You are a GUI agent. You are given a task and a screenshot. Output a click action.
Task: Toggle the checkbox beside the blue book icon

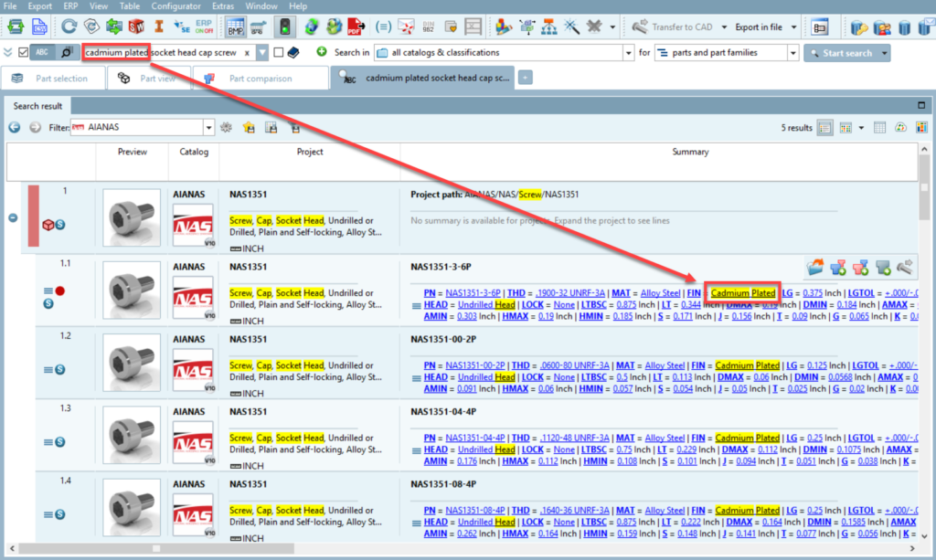tap(278, 52)
